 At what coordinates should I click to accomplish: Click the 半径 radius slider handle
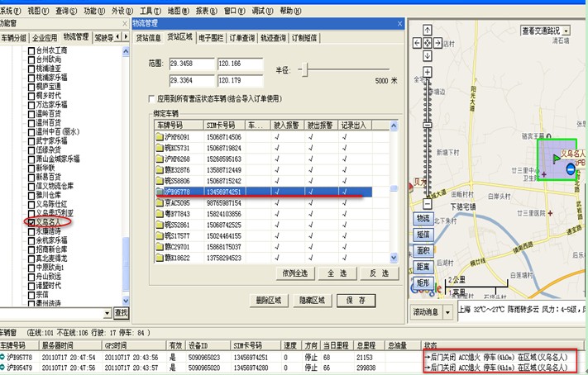coord(304,71)
